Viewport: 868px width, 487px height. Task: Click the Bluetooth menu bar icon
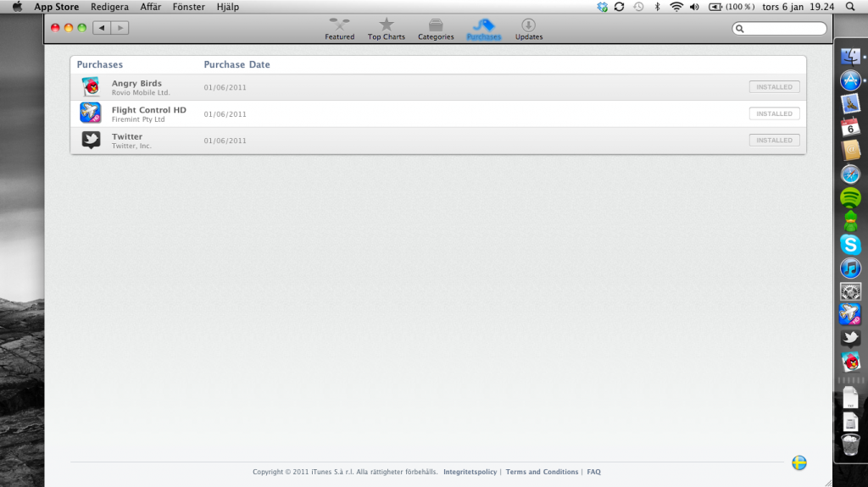[657, 7]
